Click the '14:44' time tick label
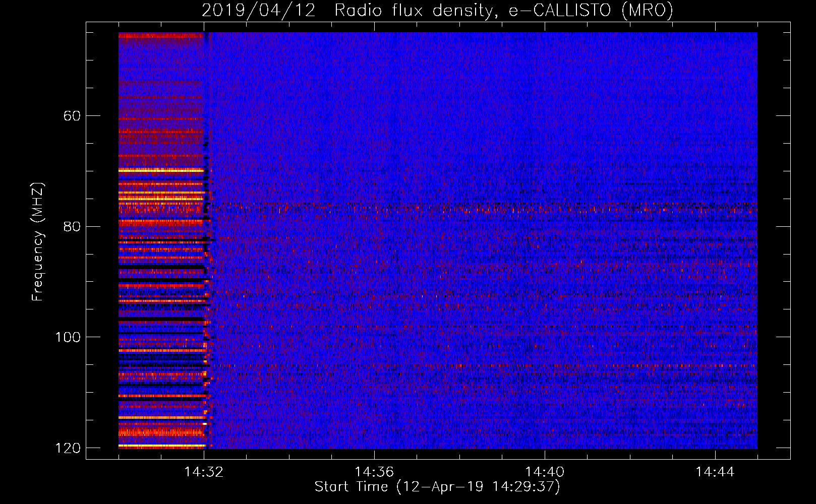 pos(715,472)
